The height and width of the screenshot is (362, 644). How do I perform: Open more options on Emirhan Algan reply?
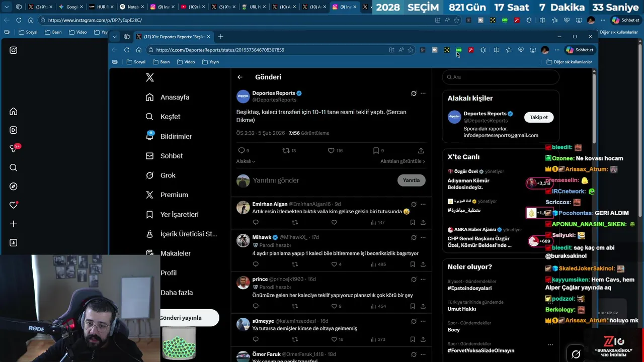click(x=423, y=204)
